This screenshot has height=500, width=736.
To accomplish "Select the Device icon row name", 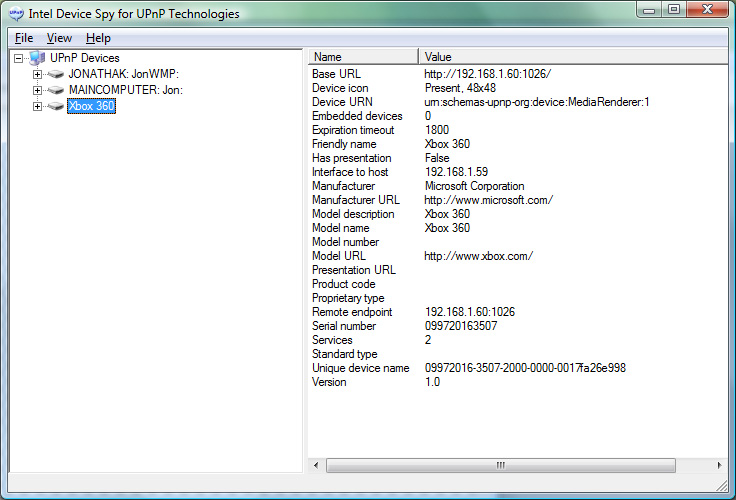I will pyautogui.click(x=340, y=88).
